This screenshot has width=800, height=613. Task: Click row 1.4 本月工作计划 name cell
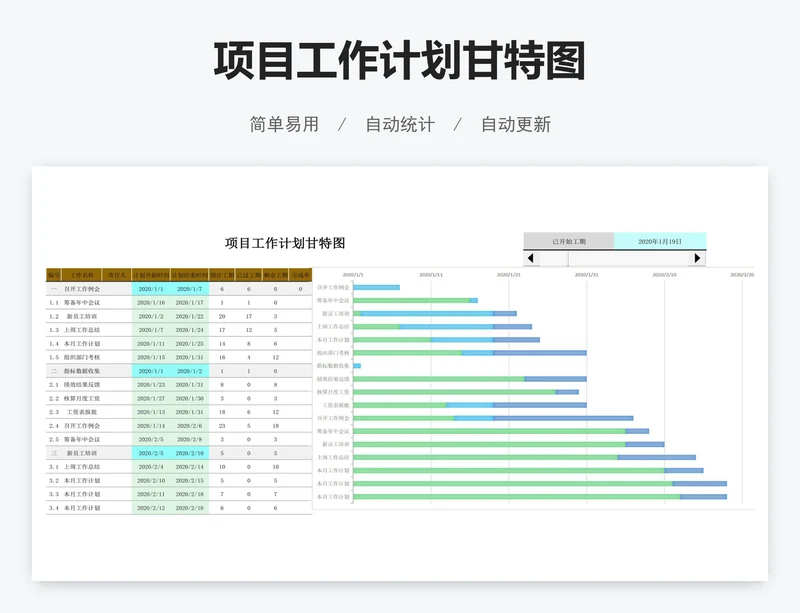(x=82, y=344)
